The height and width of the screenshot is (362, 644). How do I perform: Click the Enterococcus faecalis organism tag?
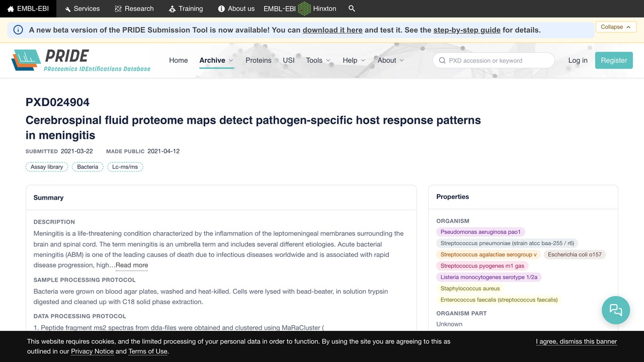point(499,300)
